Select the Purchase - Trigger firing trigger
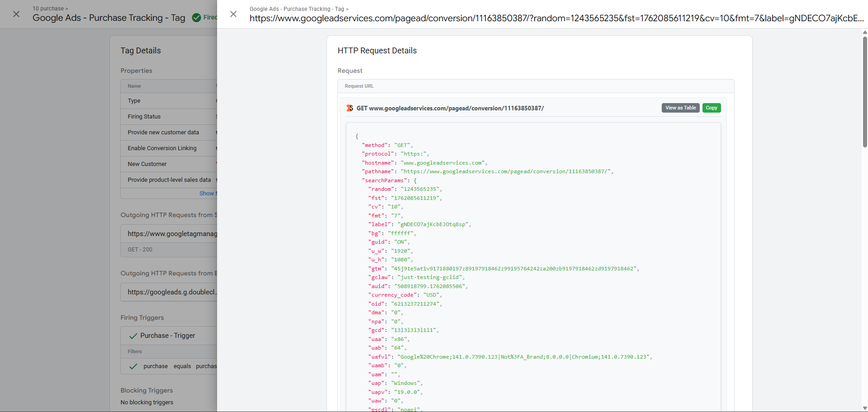The height and width of the screenshot is (412, 868). coord(167,336)
